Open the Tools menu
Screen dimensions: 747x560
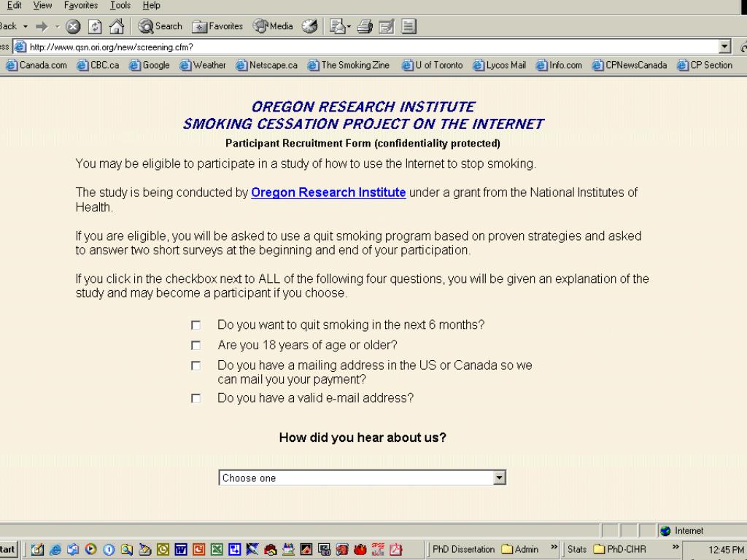(120, 6)
